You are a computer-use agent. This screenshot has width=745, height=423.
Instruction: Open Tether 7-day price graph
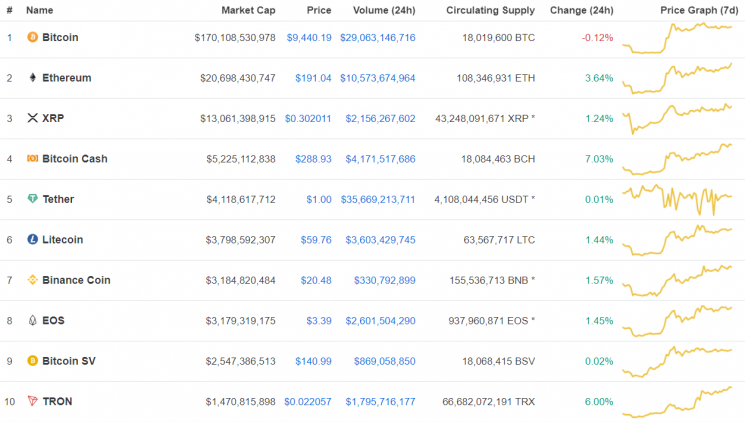[677, 200]
